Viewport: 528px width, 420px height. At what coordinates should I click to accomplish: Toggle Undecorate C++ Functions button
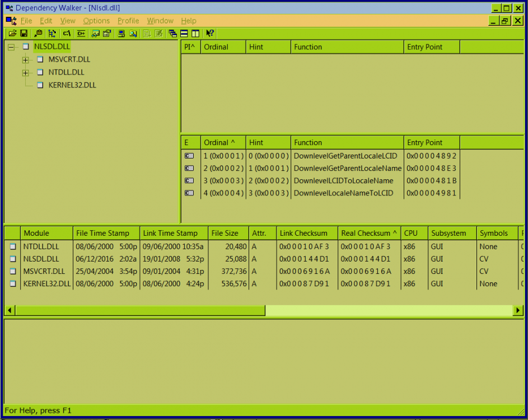click(x=81, y=34)
